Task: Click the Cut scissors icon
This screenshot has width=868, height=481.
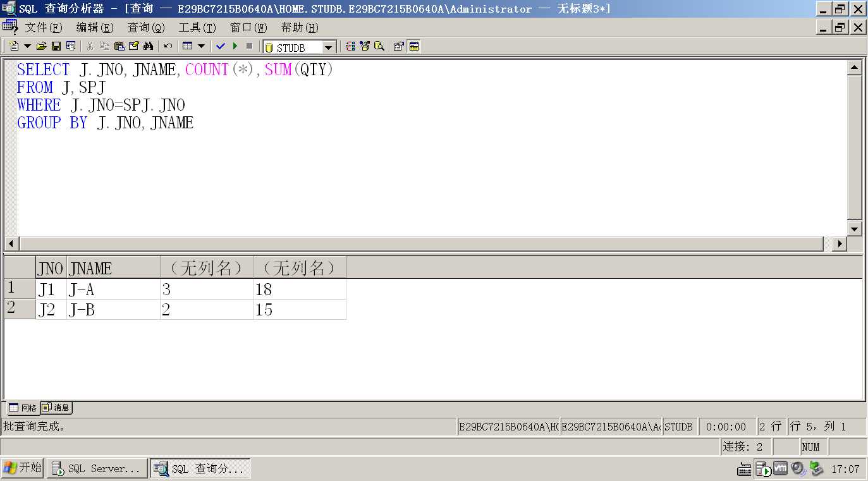Action: [x=90, y=46]
